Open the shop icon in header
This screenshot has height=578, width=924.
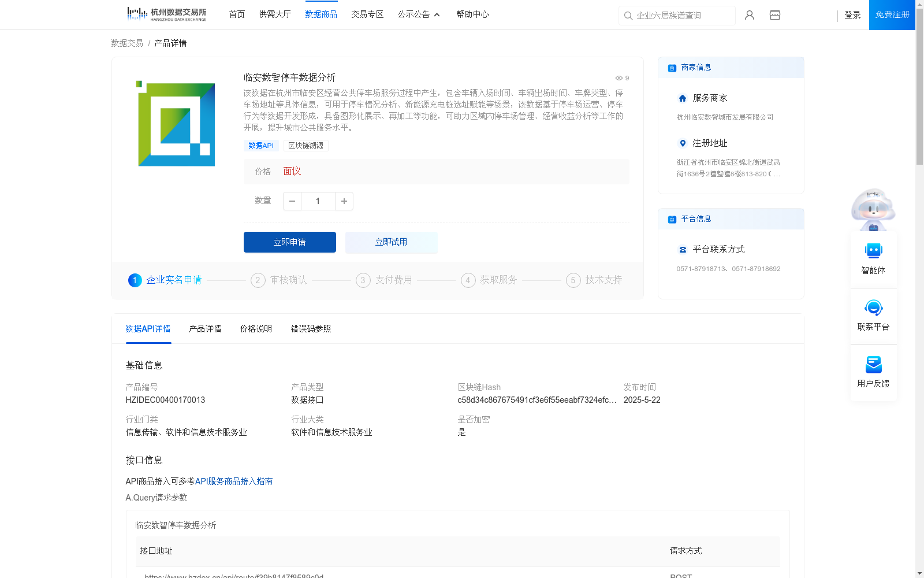point(775,15)
